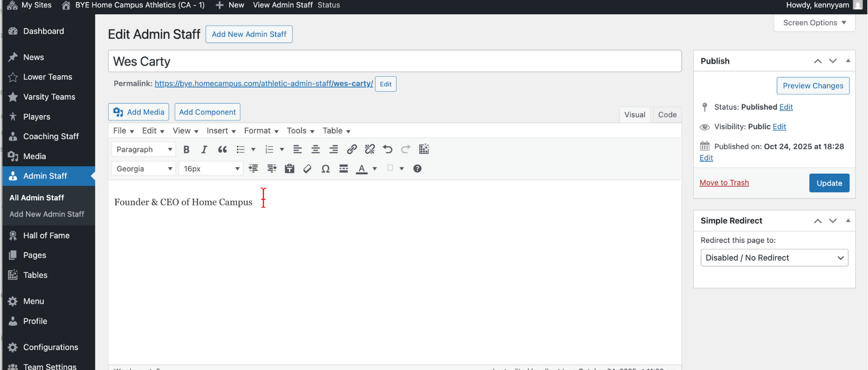Apply italic formatting using the toolbar
This screenshot has height=370, width=868.
[204, 150]
